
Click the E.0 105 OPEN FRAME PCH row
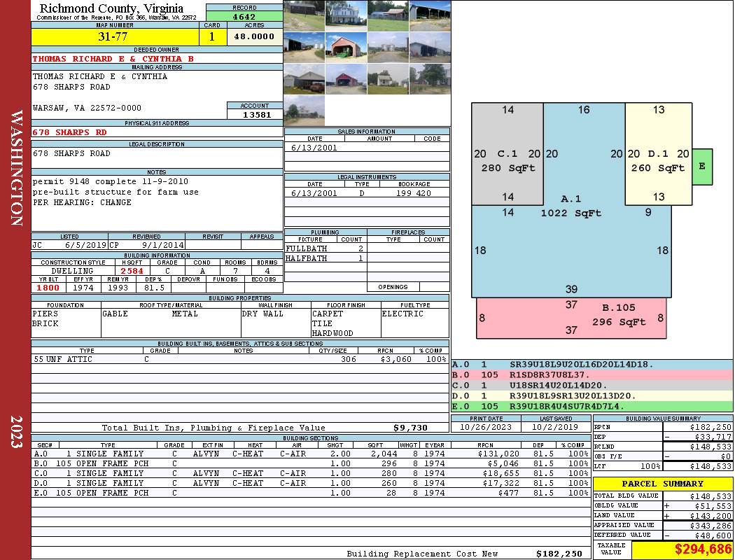tap(310, 493)
